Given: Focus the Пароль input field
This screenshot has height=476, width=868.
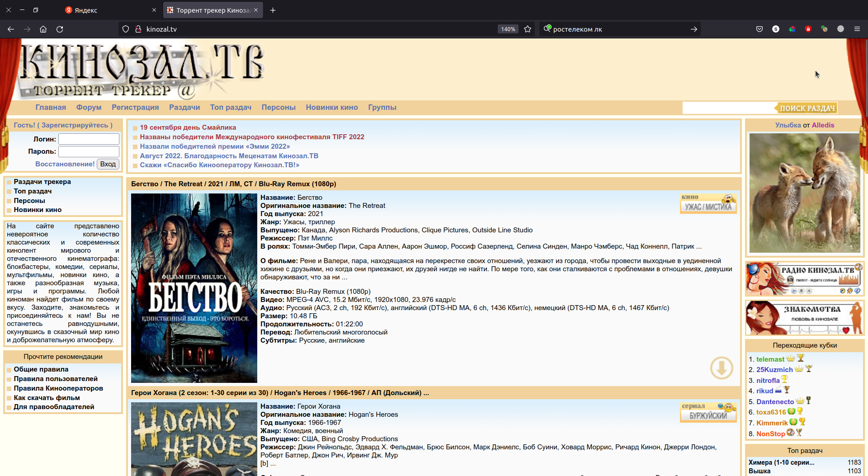Looking at the screenshot, I should tap(89, 151).
